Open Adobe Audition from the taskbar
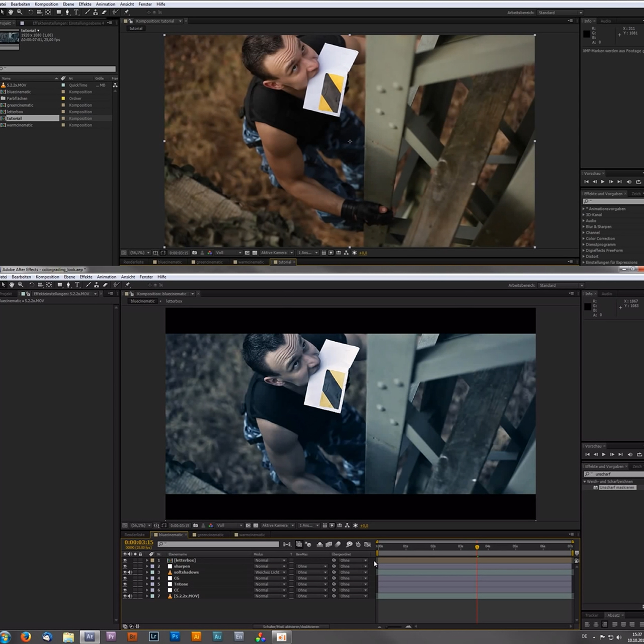Screen dimensions: 644x644 (x=217, y=636)
